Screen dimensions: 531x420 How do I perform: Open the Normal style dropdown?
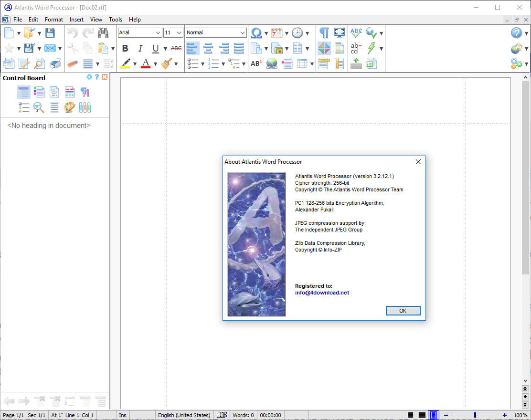click(243, 33)
